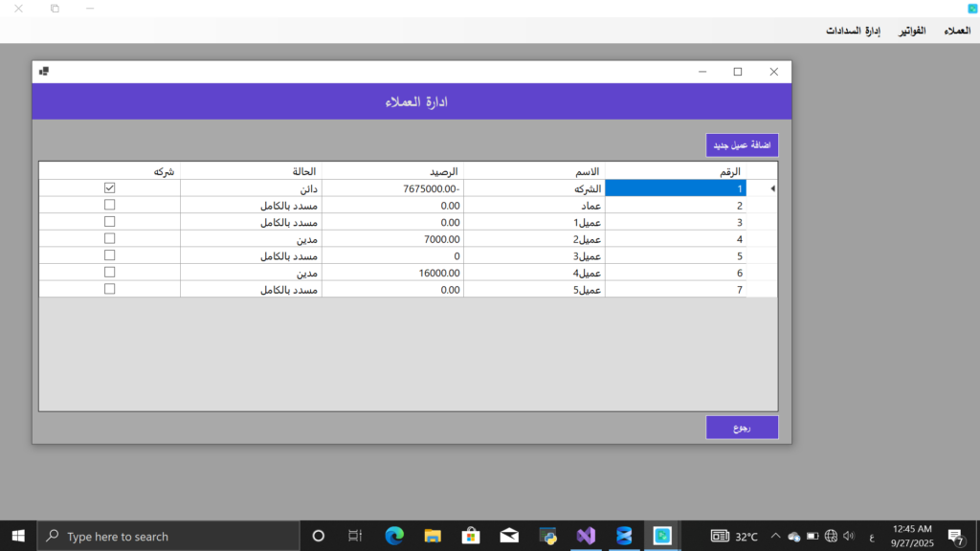980x551 pixels.
Task: Select the name cell عميل5
Action: (x=534, y=289)
